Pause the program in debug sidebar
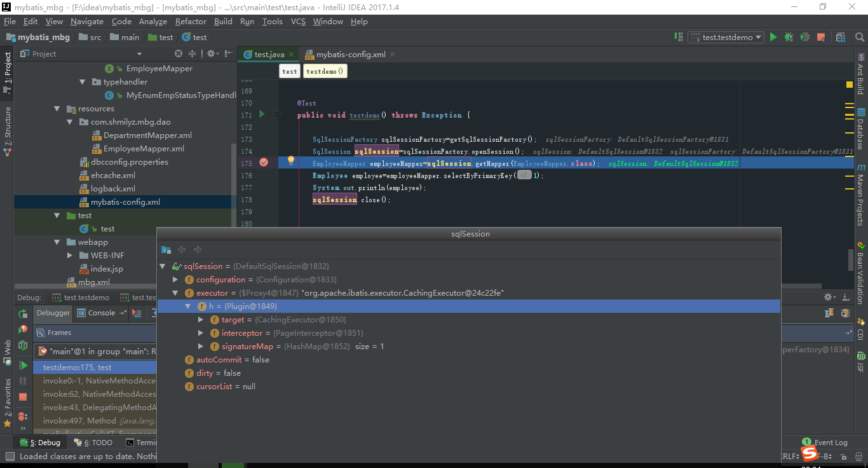The width and height of the screenshot is (868, 468). pyautogui.click(x=22, y=380)
